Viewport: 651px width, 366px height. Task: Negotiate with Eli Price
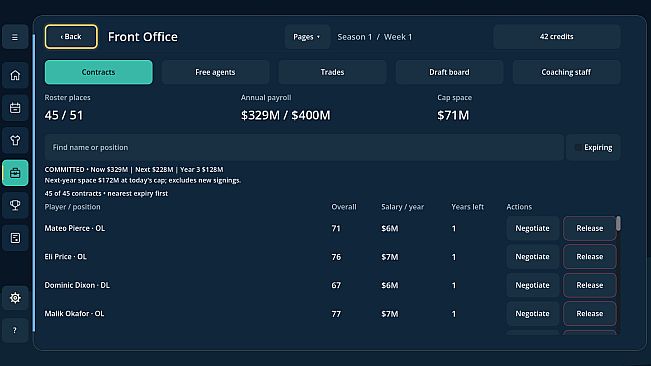point(532,257)
